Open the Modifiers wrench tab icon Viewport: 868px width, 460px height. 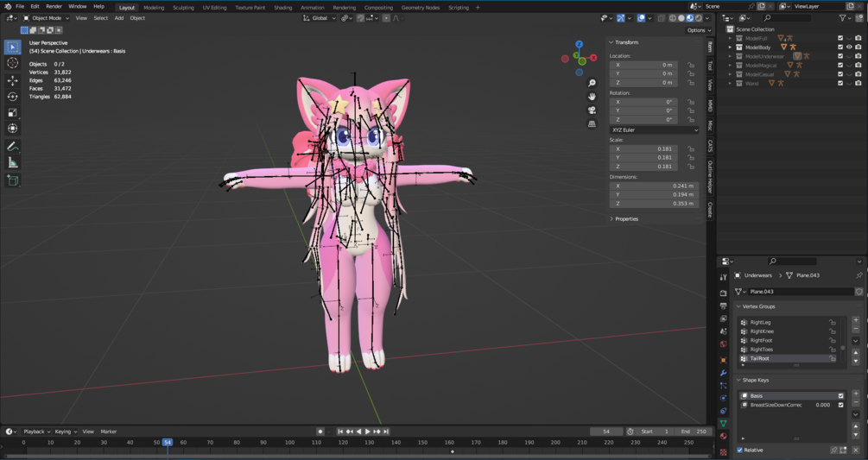[x=723, y=373]
